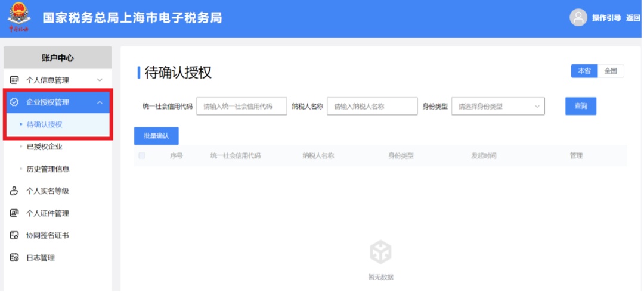Click the 待确认授权 page title
Screen dimensions: 644x293
point(178,72)
